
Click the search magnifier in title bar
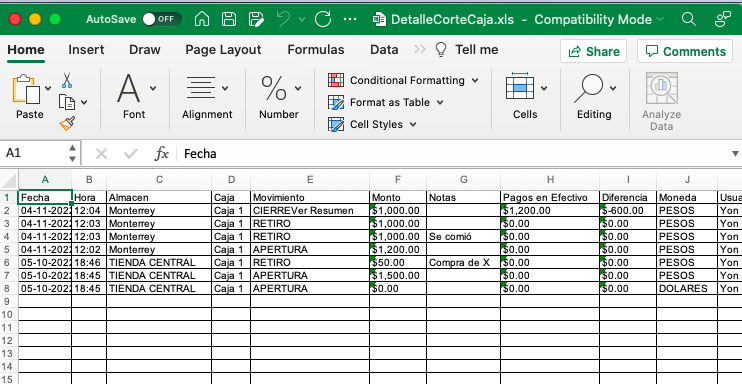tap(689, 19)
